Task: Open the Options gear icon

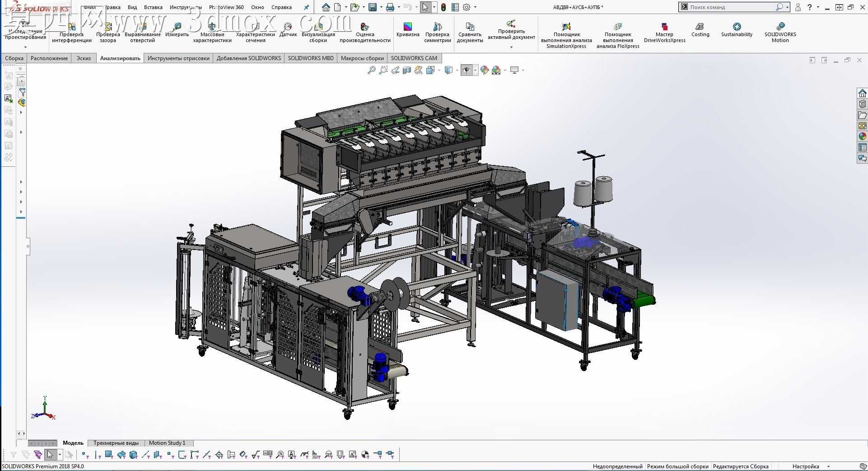Action: (467, 7)
